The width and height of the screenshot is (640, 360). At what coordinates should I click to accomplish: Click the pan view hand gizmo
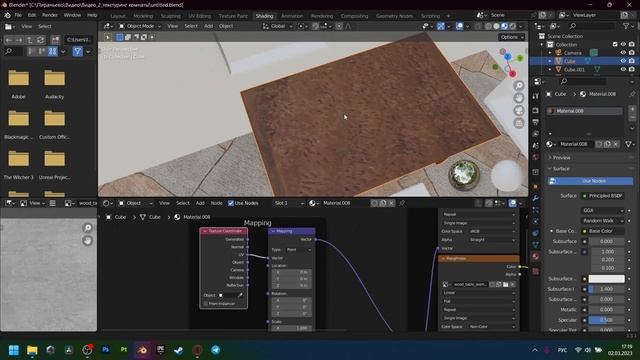pos(519,98)
